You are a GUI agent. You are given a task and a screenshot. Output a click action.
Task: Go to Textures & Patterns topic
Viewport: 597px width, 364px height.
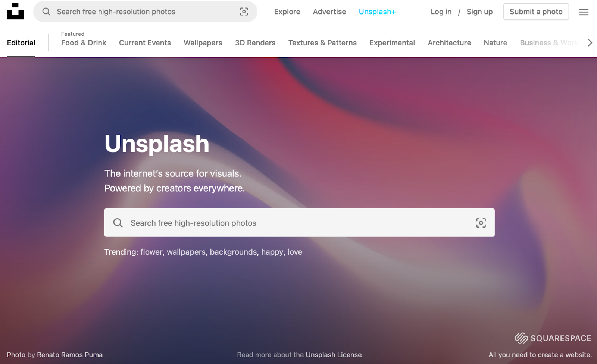(x=322, y=43)
